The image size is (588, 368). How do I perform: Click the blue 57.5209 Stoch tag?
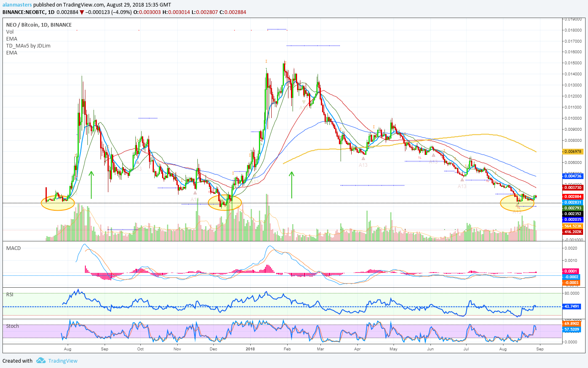coord(571,329)
